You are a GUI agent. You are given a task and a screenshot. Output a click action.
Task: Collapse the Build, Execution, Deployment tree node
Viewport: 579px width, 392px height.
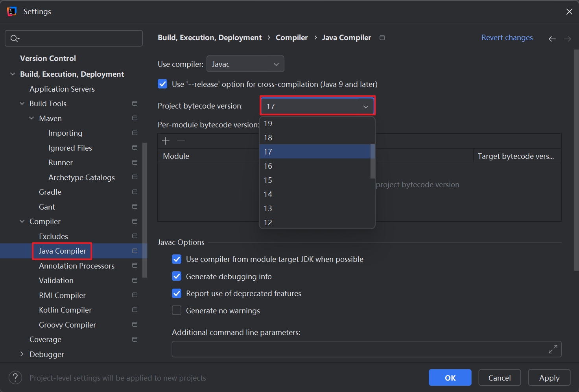(x=13, y=74)
